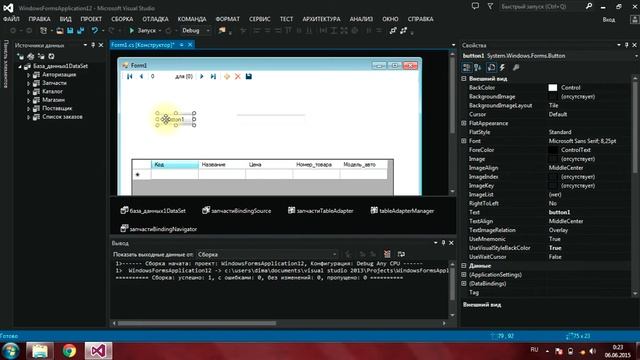Viewport: 640px width, 360px height.
Task: Expand the Список заказов table node
Action: coord(28,117)
